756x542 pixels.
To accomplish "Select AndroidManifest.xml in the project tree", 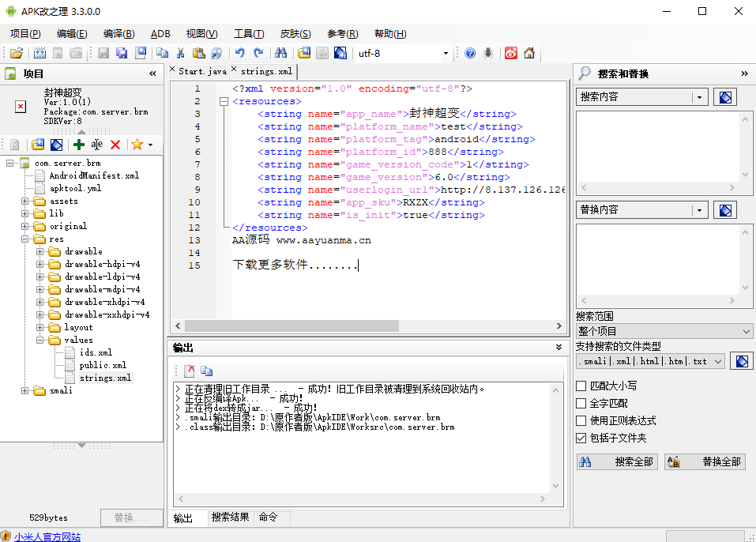I will click(x=95, y=175).
